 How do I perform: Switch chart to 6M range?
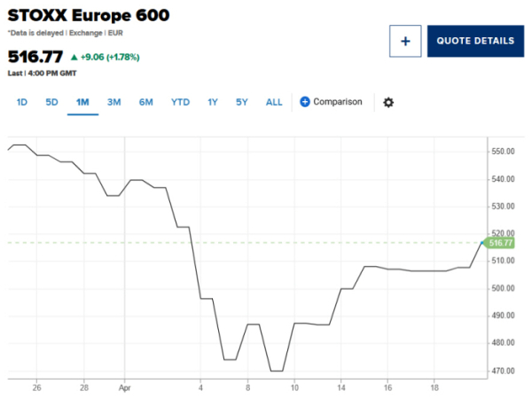click(x=145, y=102)
